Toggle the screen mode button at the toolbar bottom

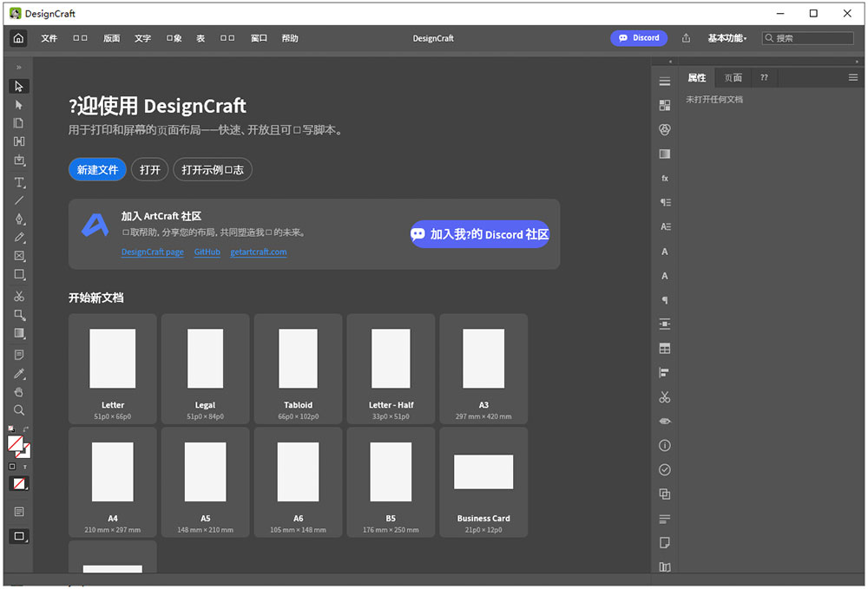19,536
